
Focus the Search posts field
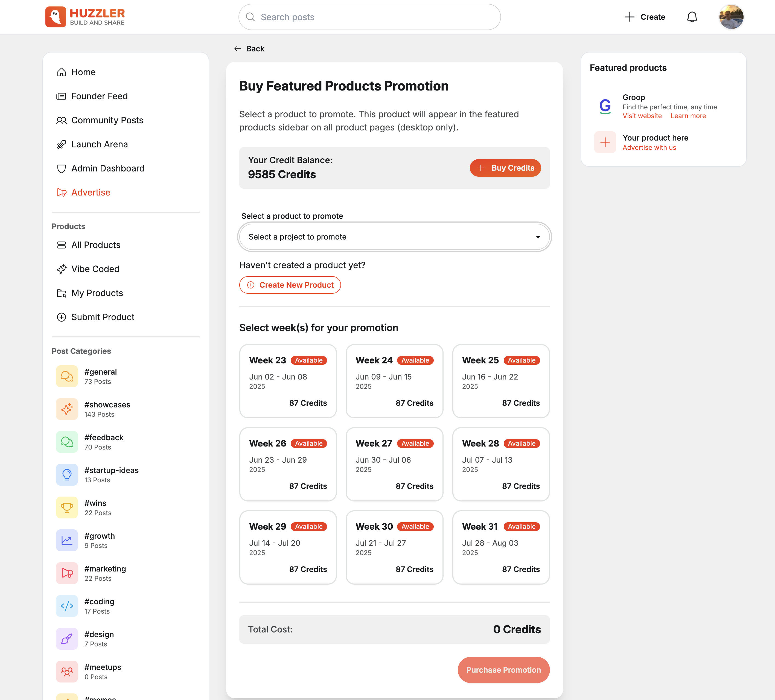click(x=369, y=17)
